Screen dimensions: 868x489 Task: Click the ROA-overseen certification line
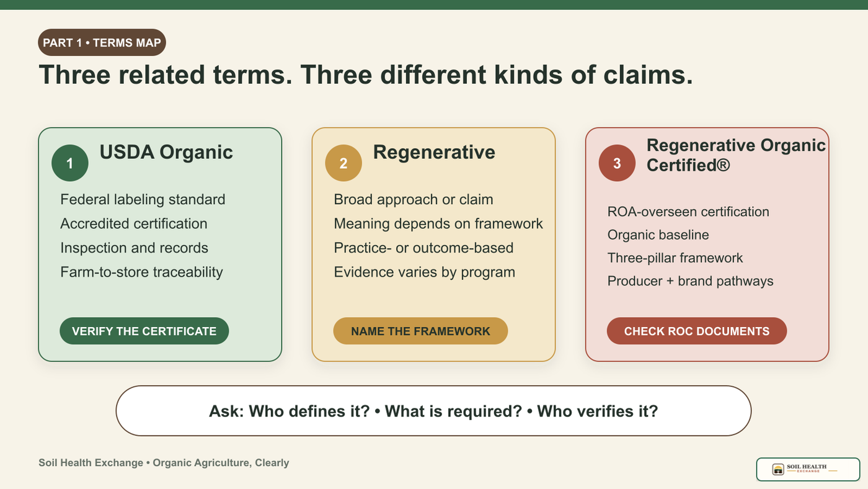pyautogui.click(x=688, y=212)
